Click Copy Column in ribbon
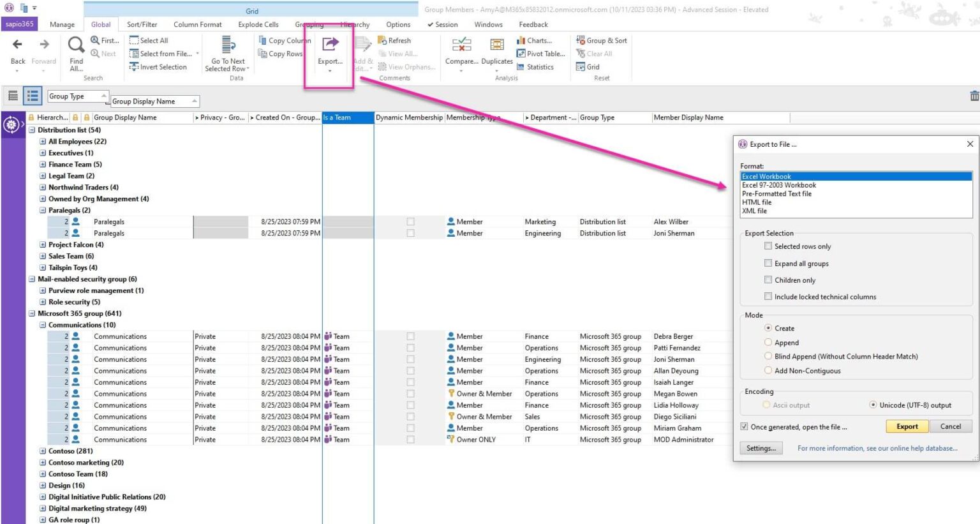 285,40
